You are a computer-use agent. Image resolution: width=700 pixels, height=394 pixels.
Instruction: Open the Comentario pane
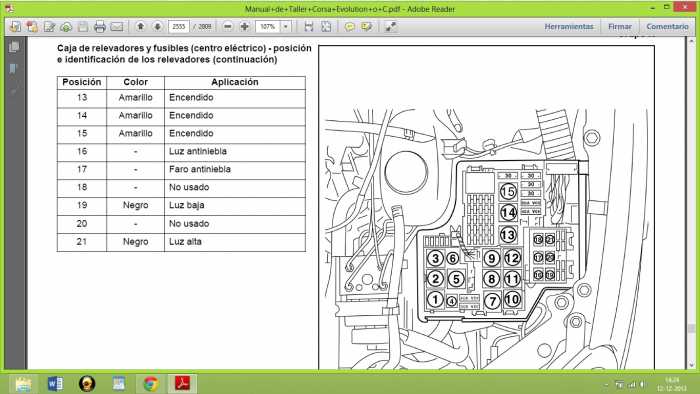coord(667,27)
